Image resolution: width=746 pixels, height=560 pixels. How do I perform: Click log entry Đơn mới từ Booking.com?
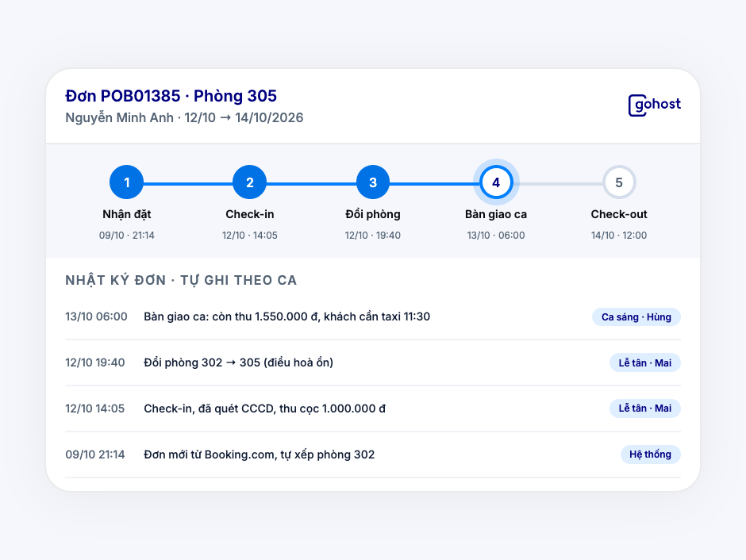(x=260, y=455)
